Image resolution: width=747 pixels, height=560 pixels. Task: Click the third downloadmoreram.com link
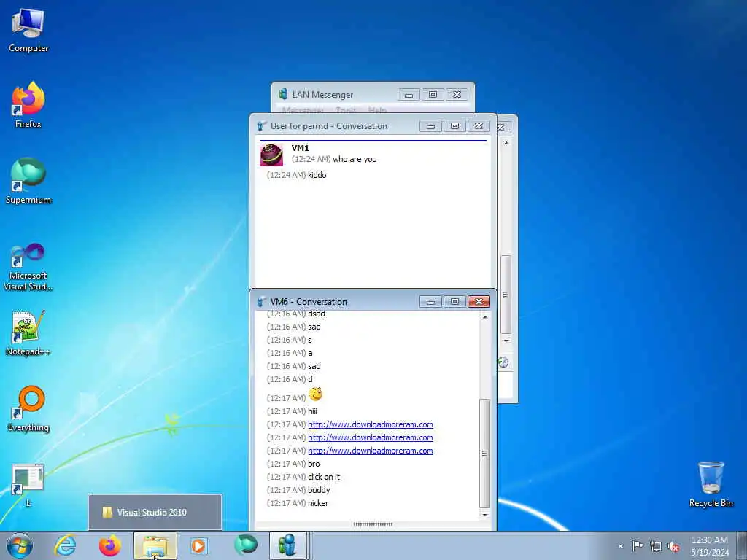(370, 451)
